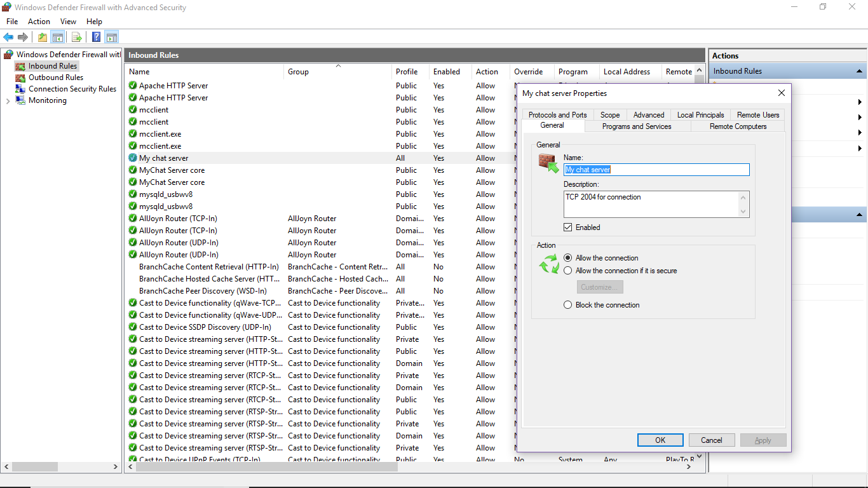Choose 'Block the connection' radio option

(x=568, y=305)
